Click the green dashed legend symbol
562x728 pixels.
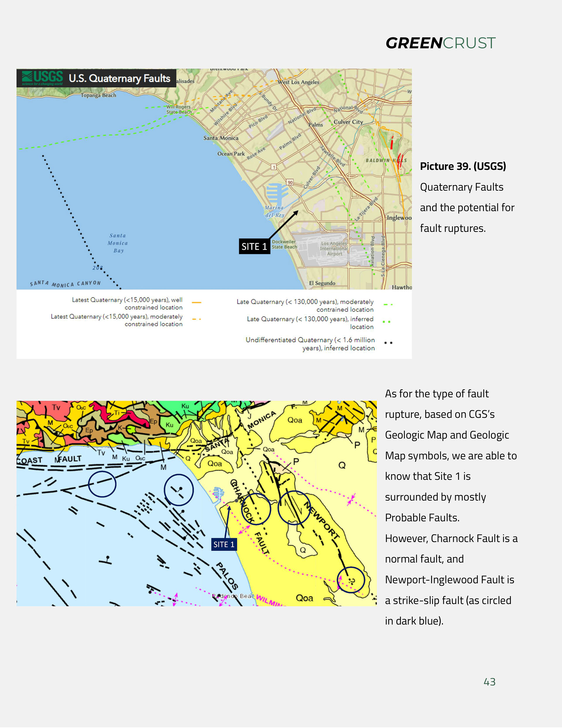tap(388, 304)
